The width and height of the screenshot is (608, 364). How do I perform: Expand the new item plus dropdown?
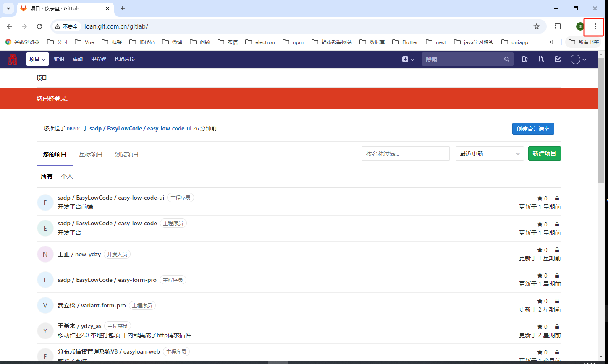(x=408, y=60)
